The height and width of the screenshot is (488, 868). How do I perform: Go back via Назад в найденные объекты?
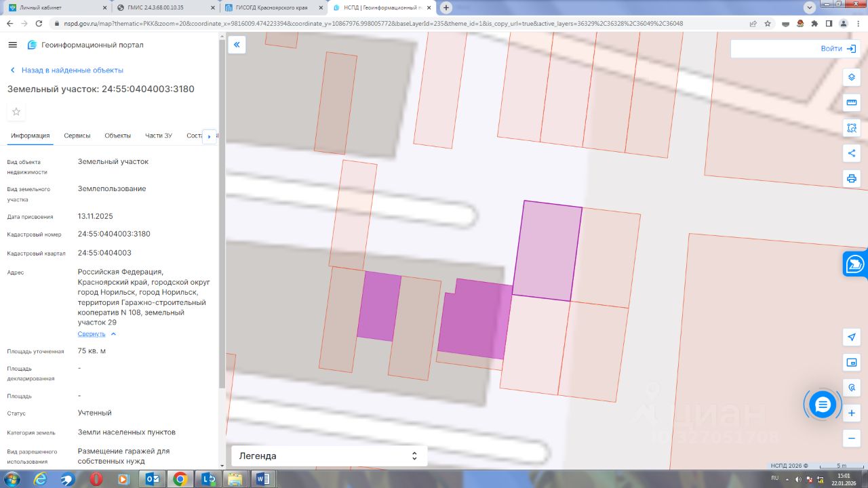point(66,70)
